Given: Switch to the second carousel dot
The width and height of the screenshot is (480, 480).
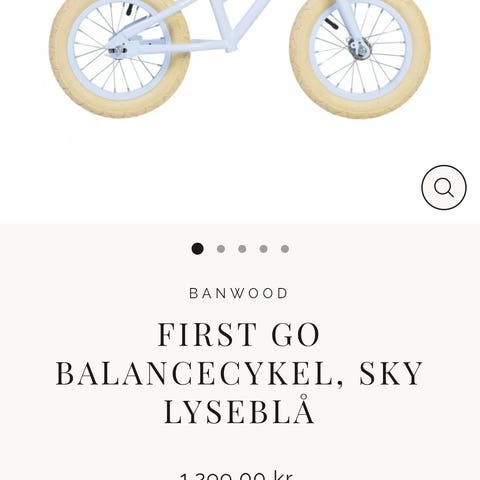Looking at the screenshot, I should click(x=221, y=249).
